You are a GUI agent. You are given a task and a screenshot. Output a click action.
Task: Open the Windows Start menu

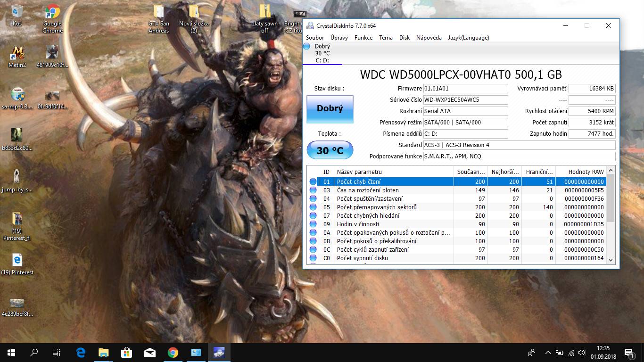pyautogui.click(x=11, y=352)
